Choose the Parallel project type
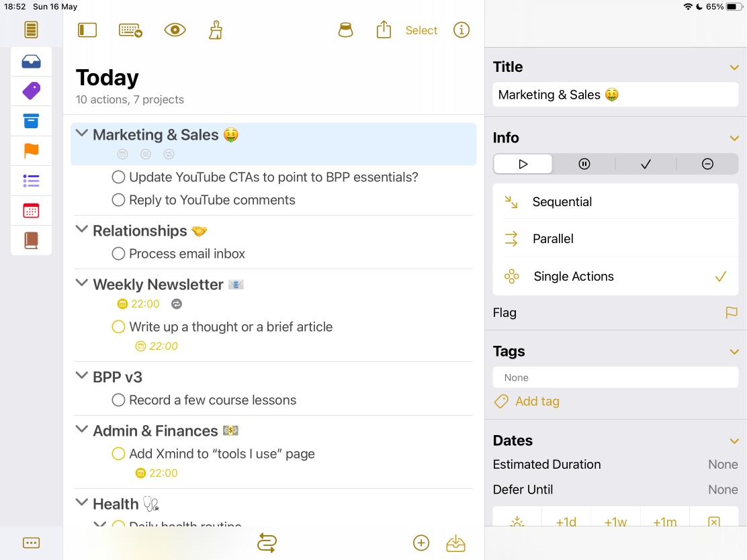Viewport: 747px width, 560px height. click(553, 239)
